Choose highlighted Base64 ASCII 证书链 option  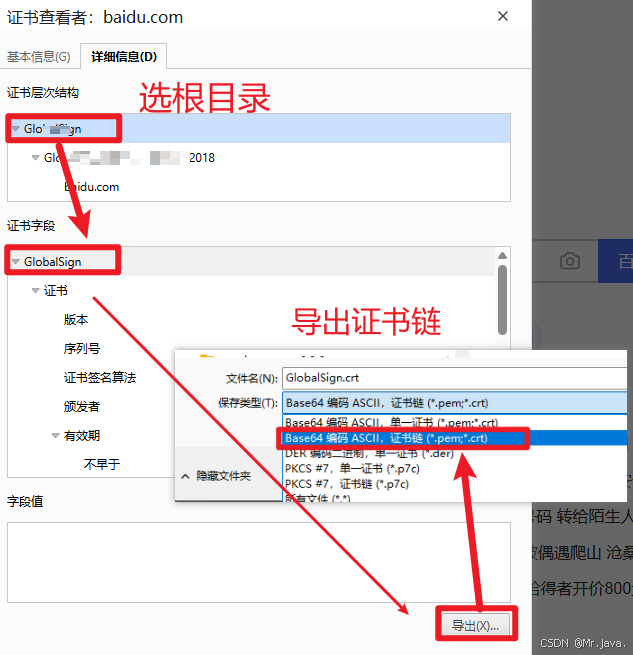(x=455, y=438)
